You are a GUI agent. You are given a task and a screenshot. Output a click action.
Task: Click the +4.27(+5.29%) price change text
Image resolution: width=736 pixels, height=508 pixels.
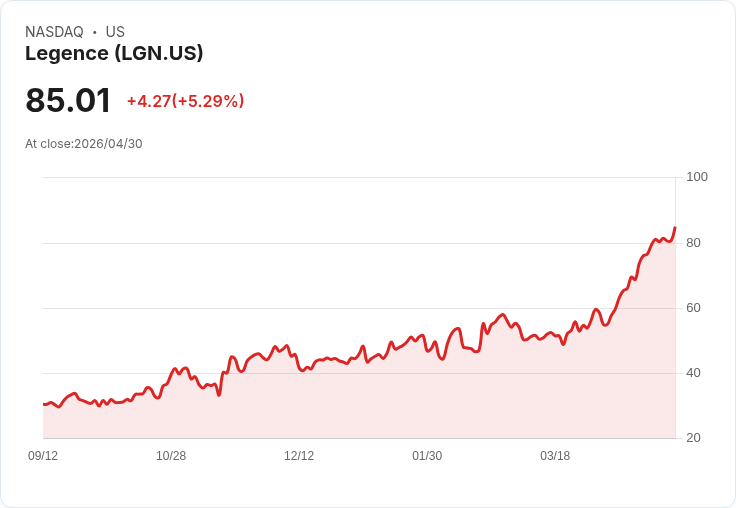185,101
